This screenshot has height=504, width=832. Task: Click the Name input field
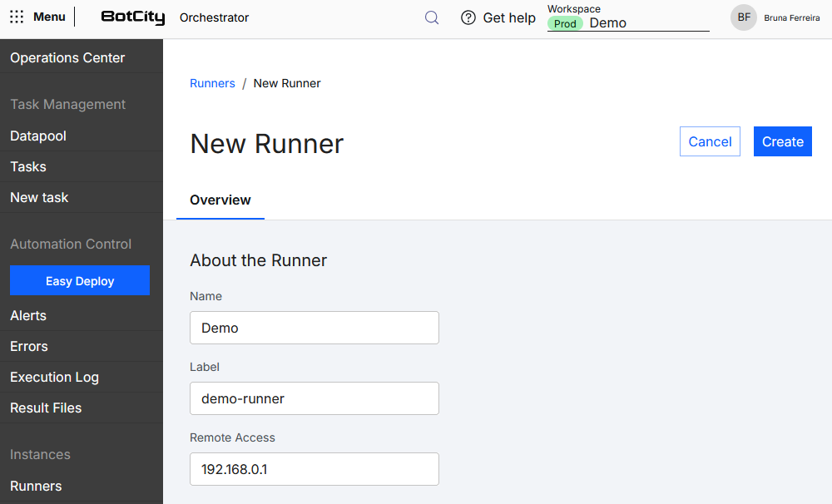tap(314, 328)
